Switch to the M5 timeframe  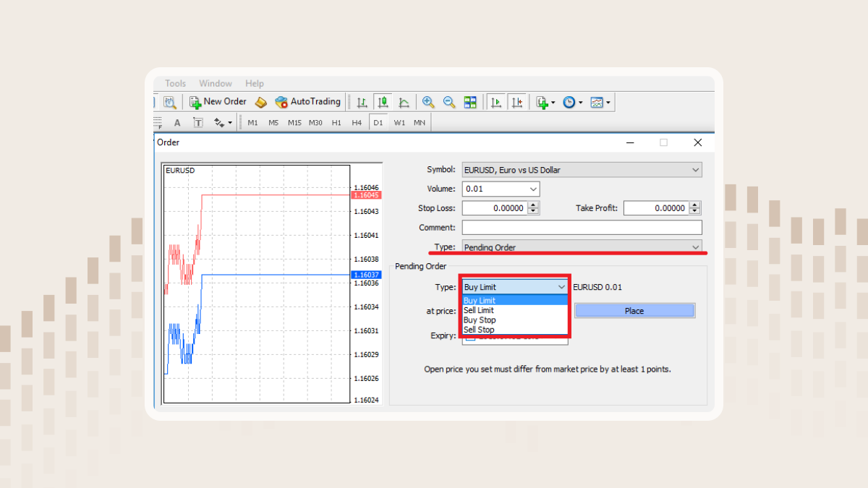tap(273, 123)
